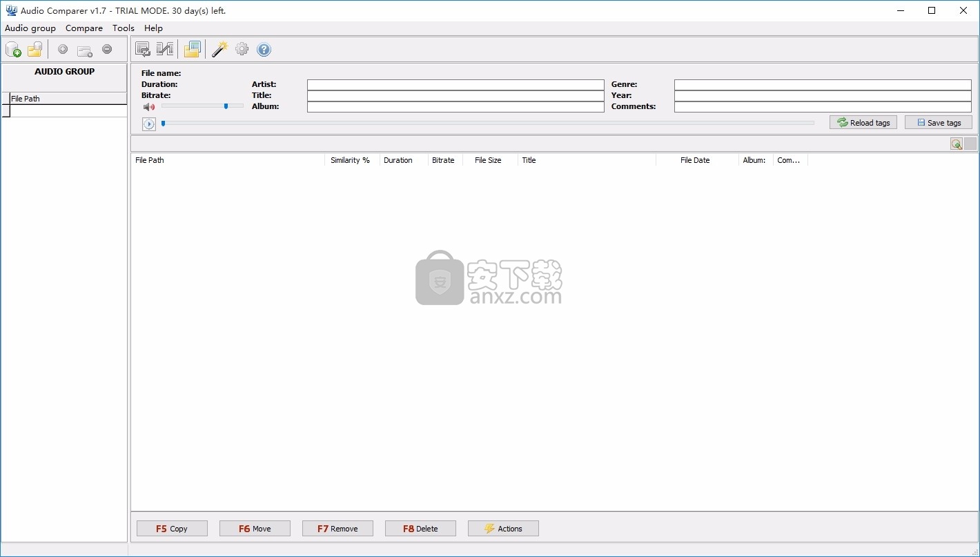Click the Album: column header

[x=756, y=160]
